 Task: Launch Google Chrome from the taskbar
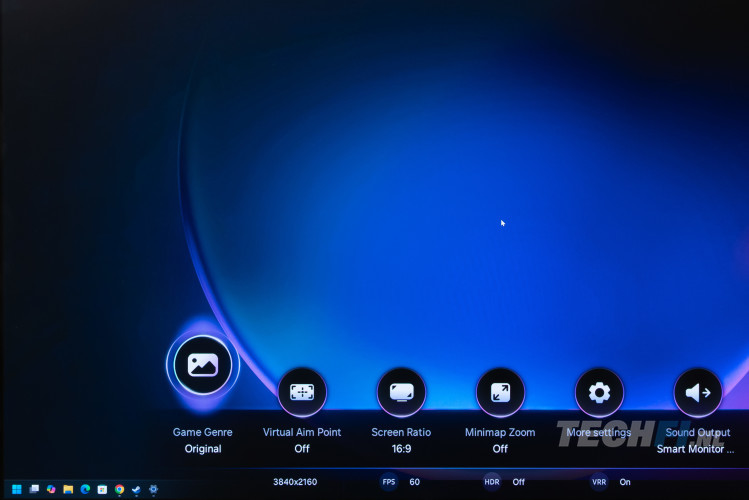coord(119,489)
